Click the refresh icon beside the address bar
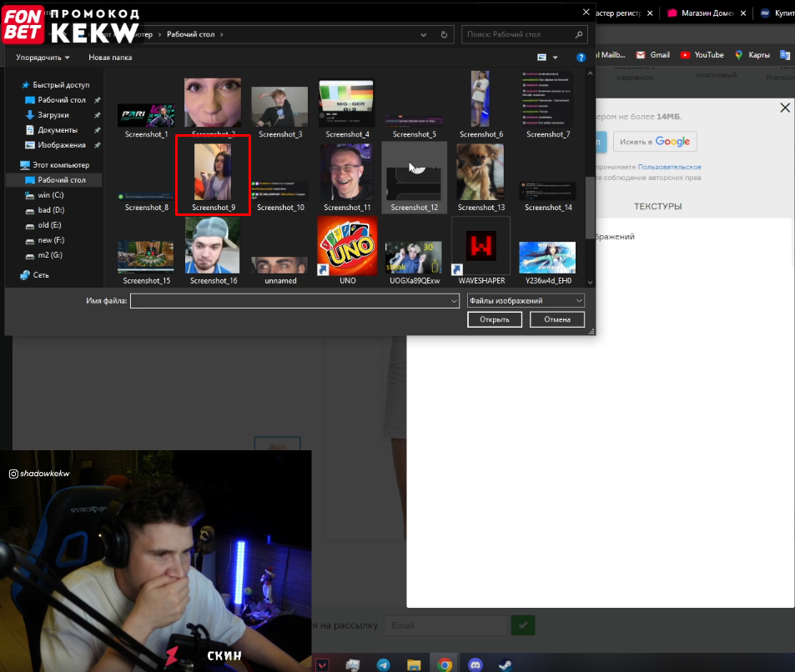Screen dimensions: 795x672 (445, 35)
